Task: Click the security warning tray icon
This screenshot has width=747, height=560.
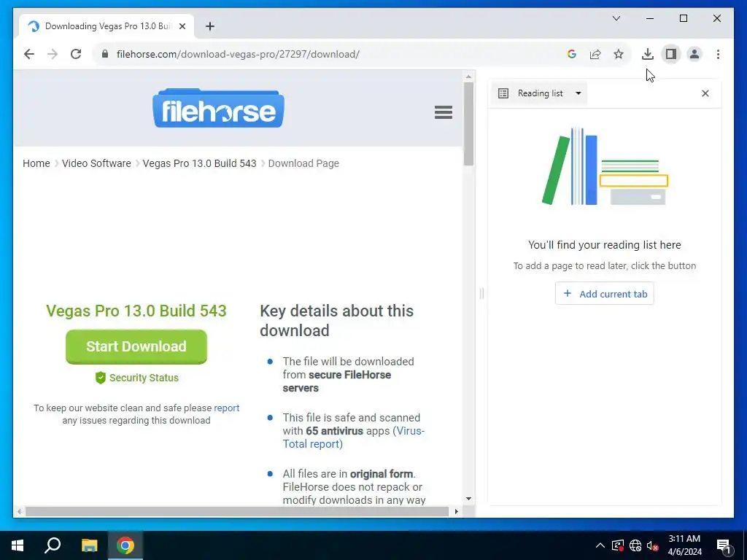Action: click(x=618, y=545)
